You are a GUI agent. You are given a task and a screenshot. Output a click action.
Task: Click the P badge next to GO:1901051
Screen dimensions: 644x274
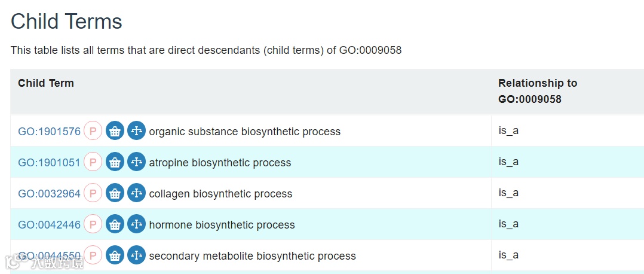click(x=93, y=162)
